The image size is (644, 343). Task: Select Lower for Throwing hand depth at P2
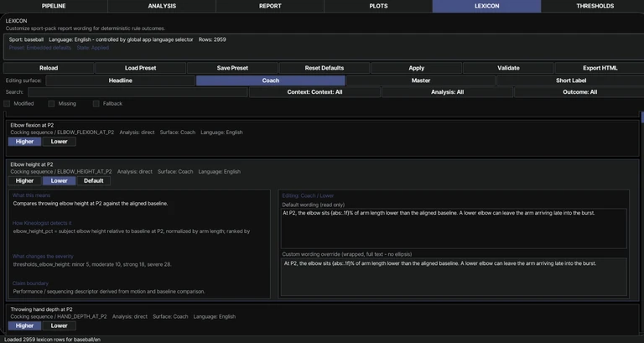click(x=60, y=325)
